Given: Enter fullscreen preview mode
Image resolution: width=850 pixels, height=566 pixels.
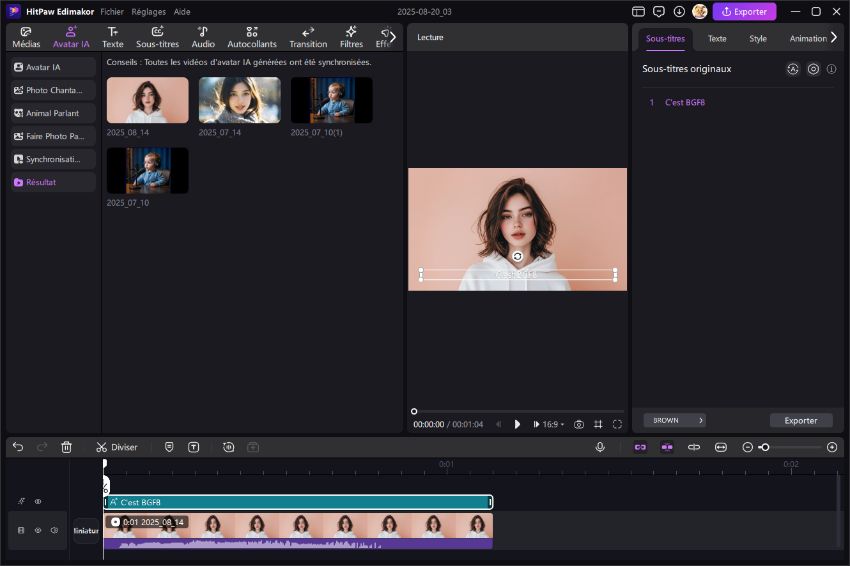Looking at the screenshot, I should click(x=617, y=424).
